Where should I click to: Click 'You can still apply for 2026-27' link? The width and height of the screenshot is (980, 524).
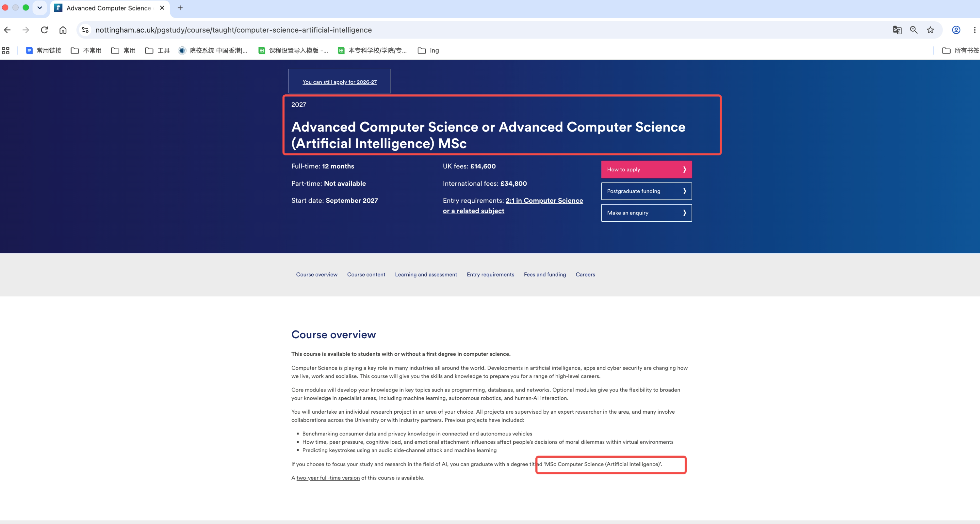339,82
